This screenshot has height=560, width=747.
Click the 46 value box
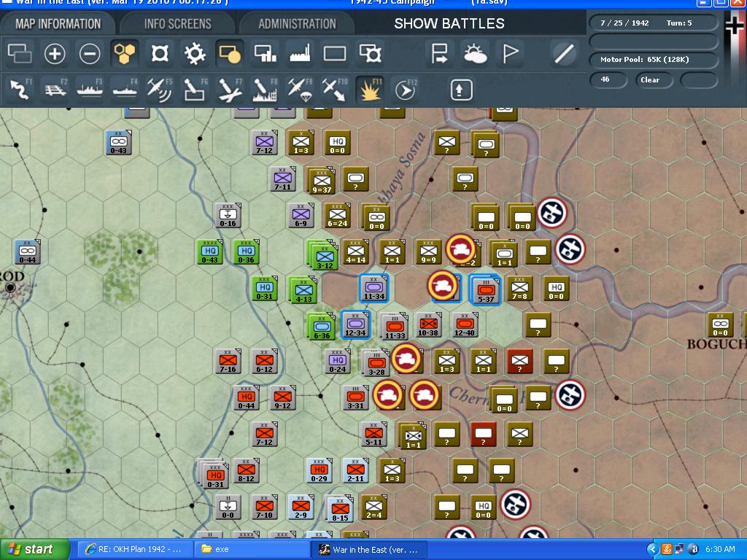pos(608,79)
